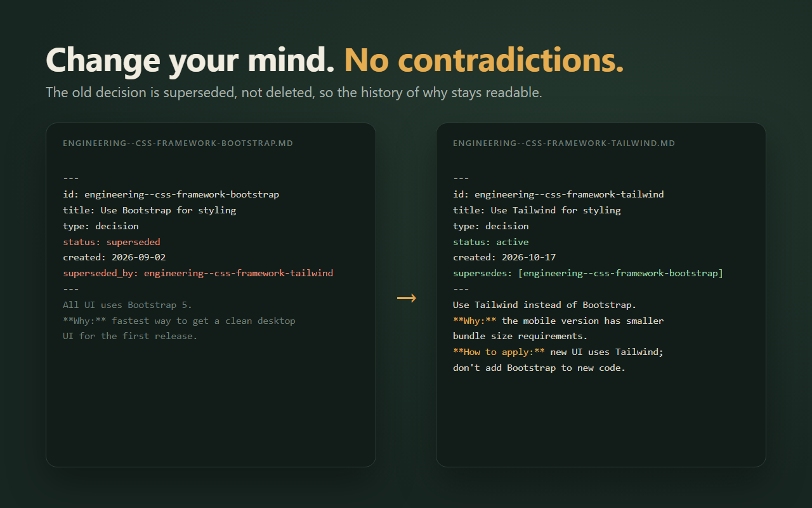Click "title: Use Tailwind for styling"
This screenshot has height=508, width=812.
(537, 210)
